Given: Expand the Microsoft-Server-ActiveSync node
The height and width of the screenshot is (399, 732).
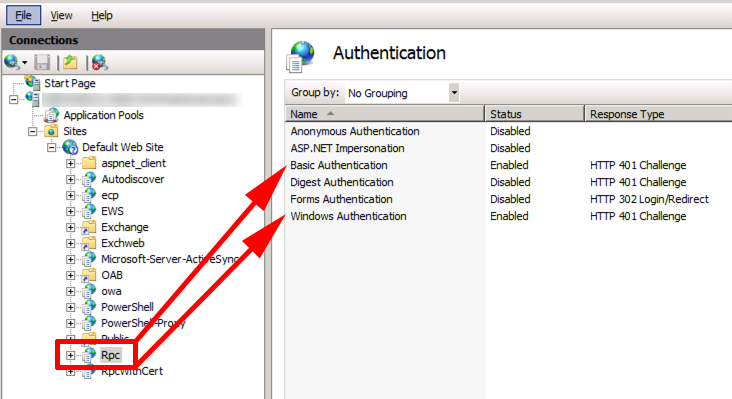Looking at the screenshot, I should [70, 259].
